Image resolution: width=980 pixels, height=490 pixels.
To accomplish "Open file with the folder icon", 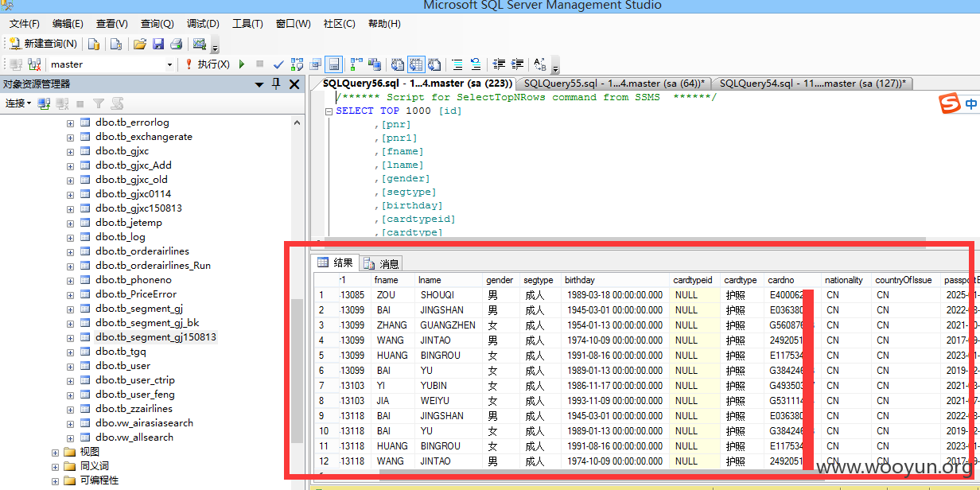I will click(x=140, y=44).
